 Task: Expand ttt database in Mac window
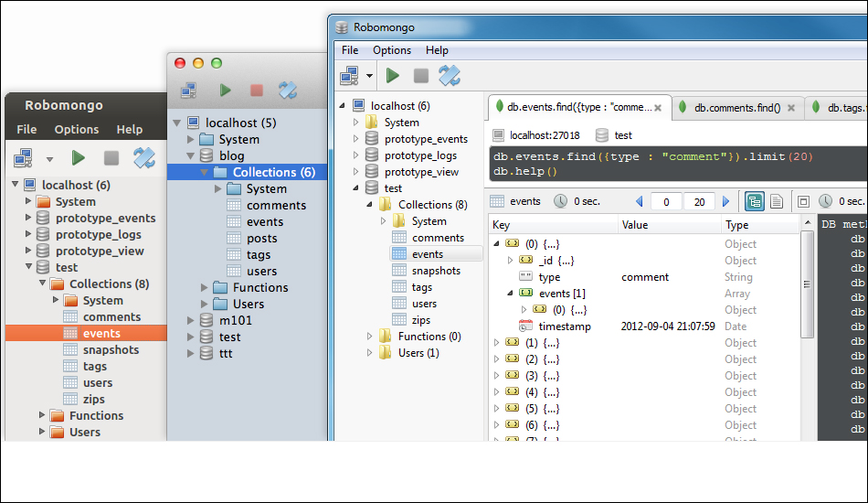[190, 353]
